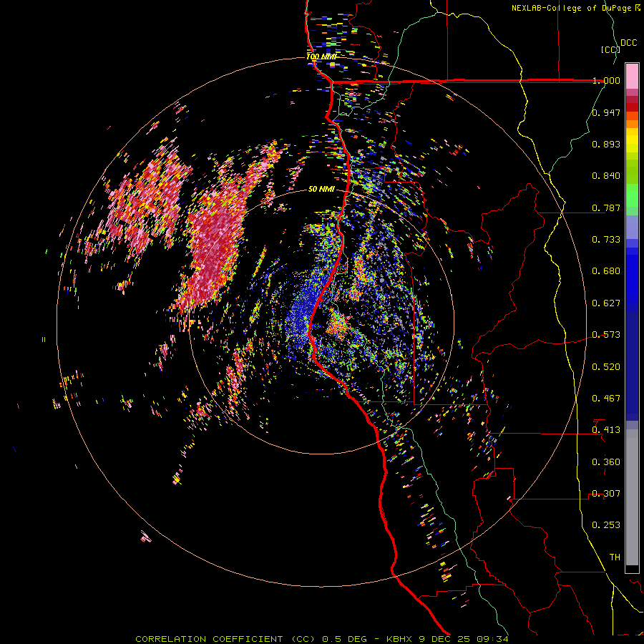The image size is (644, 644).
Task: Click the 0.893 scale value
Action: click(x=606, y=144)
